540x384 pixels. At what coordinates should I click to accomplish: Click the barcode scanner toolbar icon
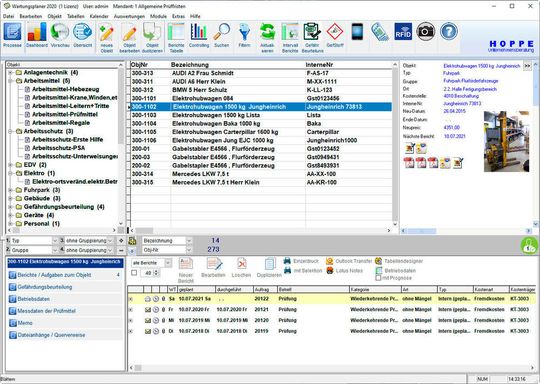[380, 32]
